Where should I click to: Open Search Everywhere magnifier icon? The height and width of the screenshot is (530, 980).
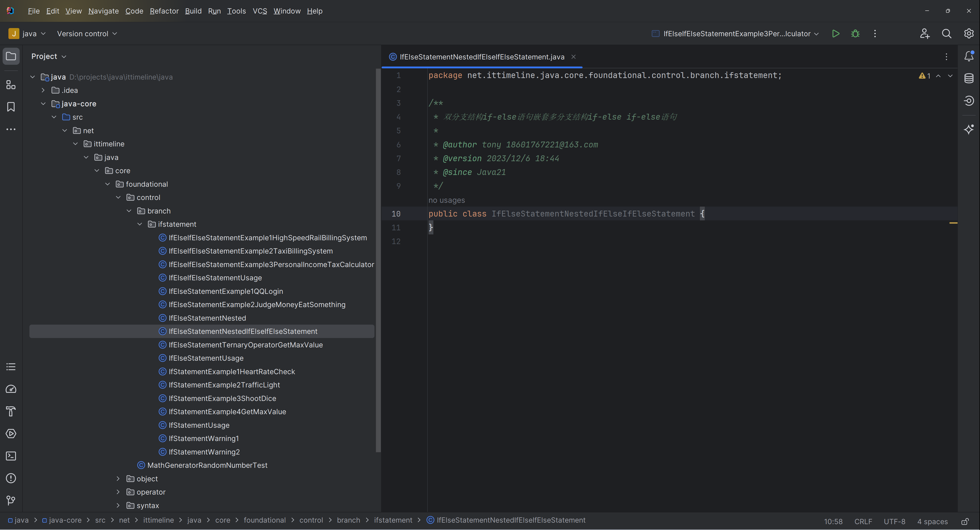(947, 33)
